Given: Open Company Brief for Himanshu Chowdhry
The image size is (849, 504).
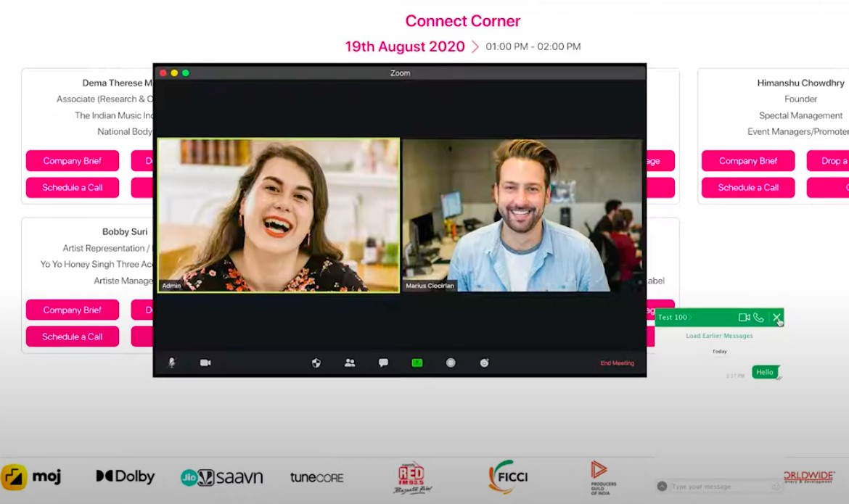Looking at the screenshot, I should pos(747,161).
